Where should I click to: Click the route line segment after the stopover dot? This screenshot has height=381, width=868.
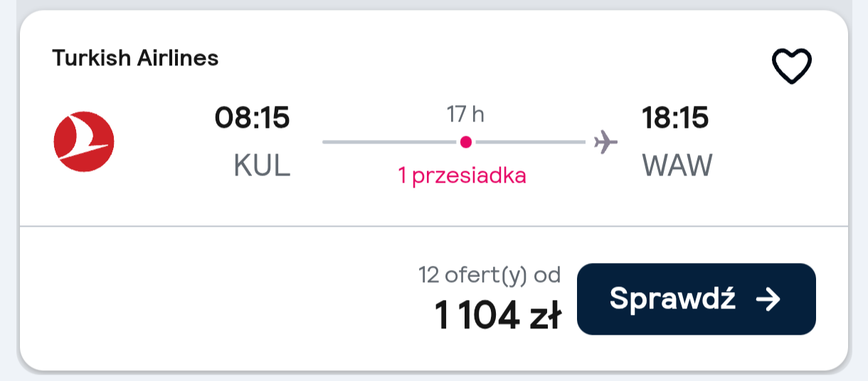531,142
